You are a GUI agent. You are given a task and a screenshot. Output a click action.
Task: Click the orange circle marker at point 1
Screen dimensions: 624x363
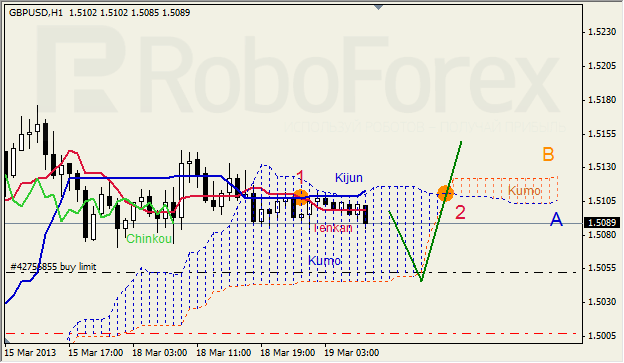click(301, 197)
